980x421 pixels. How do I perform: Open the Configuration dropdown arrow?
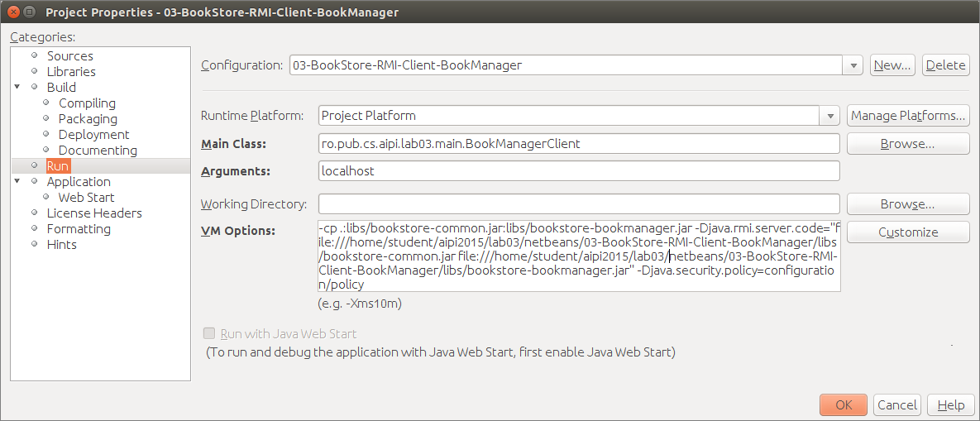click(x=853, y=65)
